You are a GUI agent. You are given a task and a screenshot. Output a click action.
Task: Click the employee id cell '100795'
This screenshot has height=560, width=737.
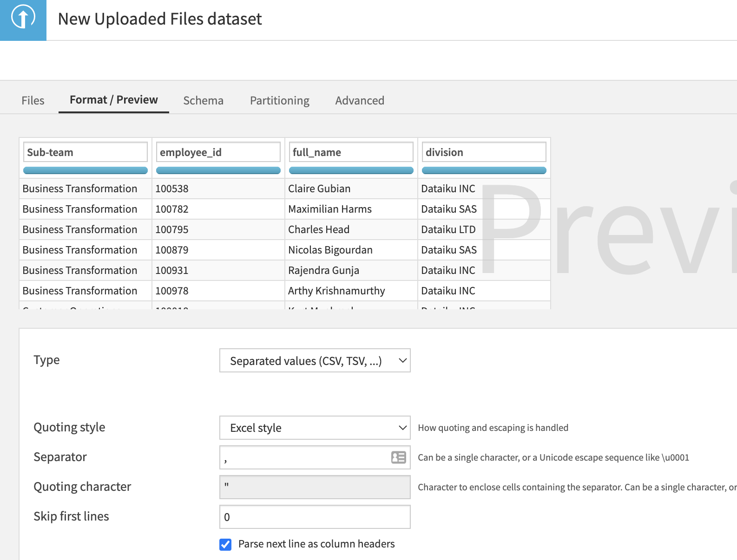(218, 229)
